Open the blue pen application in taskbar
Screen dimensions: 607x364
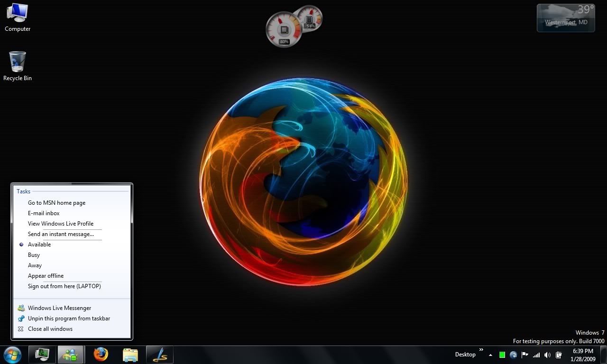click(x=159, y=355)
